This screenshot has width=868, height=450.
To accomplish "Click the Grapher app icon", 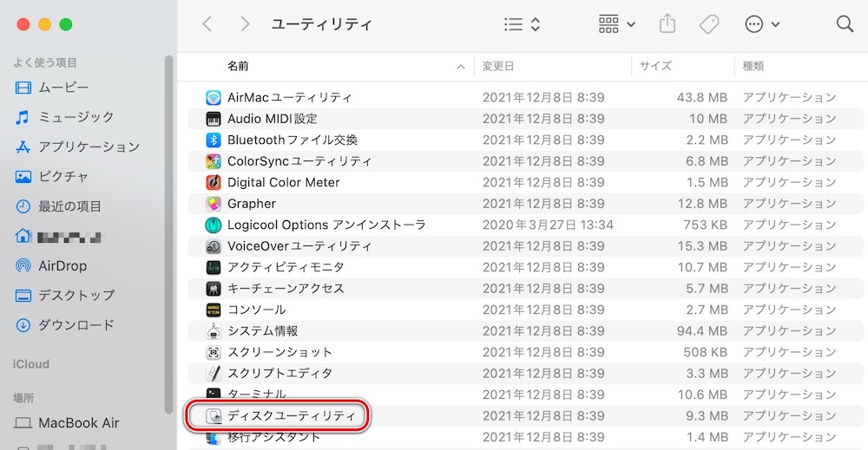I will coord(214,204).
